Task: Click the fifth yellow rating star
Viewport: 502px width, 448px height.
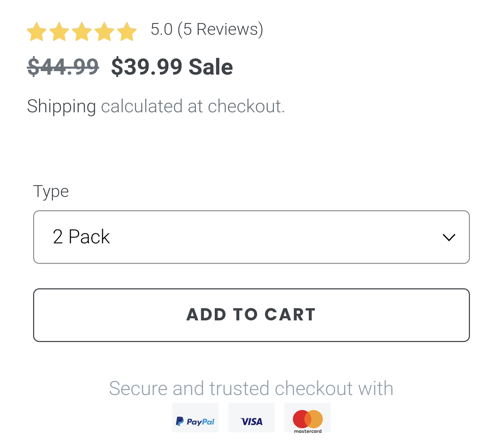Action: (127, 32)
